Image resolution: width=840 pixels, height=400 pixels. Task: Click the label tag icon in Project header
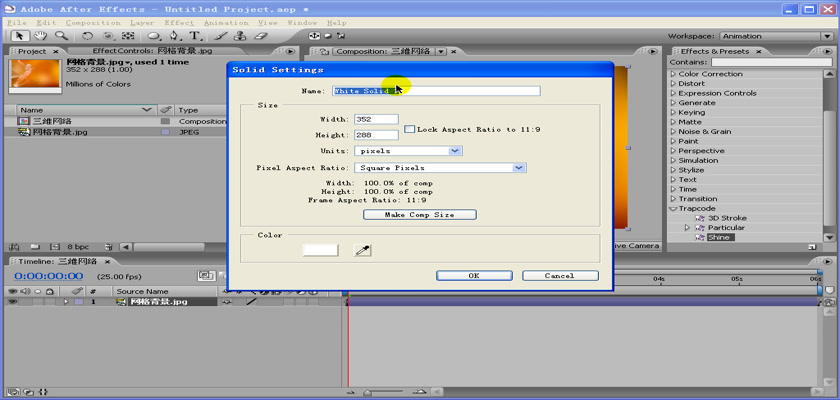click(x=166, y=110)
